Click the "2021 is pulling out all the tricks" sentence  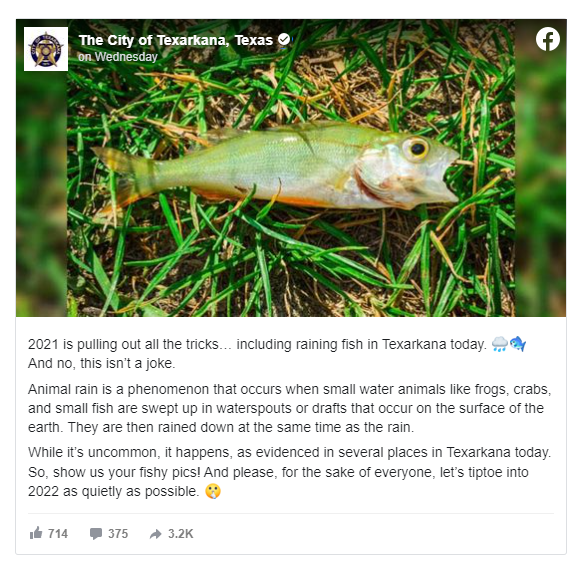pos(257,344)
